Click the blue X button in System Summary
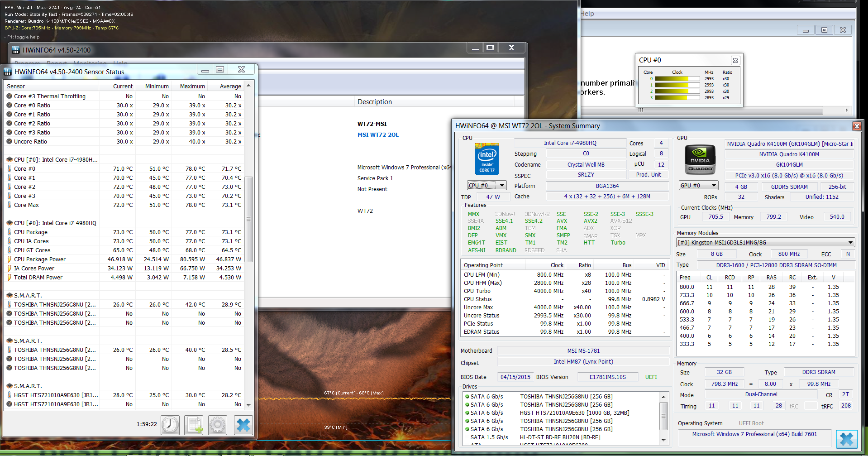 pos(847,439)
